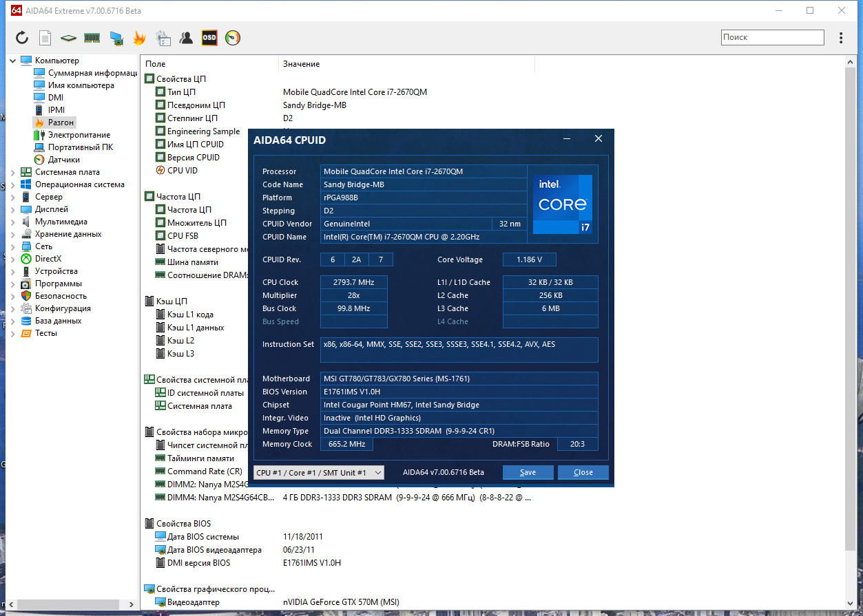Click the graphics card toolbar icon
Screen dimensions: 863x616
(x=117, y=37)
